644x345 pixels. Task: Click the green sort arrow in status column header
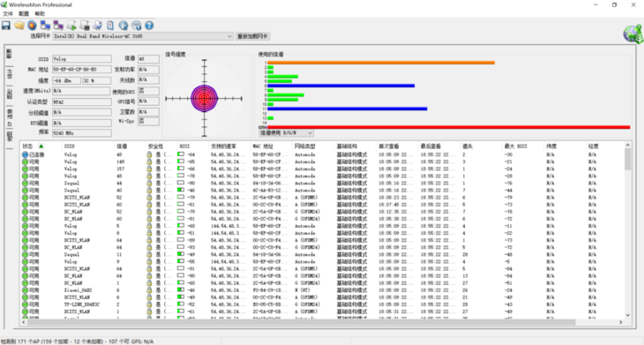coord(41,146)
